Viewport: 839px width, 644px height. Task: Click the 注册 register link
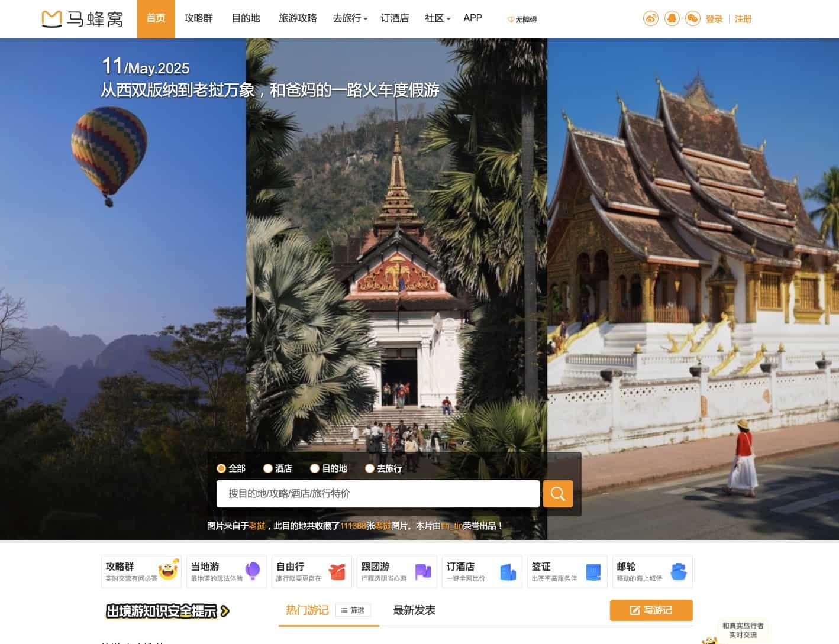click(x=743, y=19)
